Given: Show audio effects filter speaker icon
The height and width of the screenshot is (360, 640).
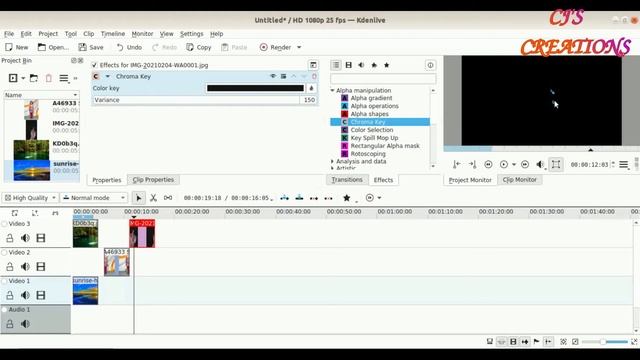Looking at the screenshot, I should [x=361, y=65].
